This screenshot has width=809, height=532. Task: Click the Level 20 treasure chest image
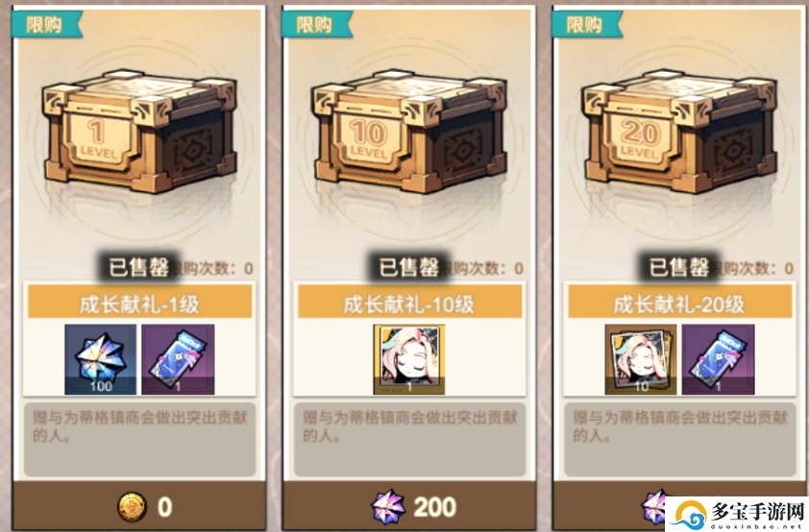679,132
